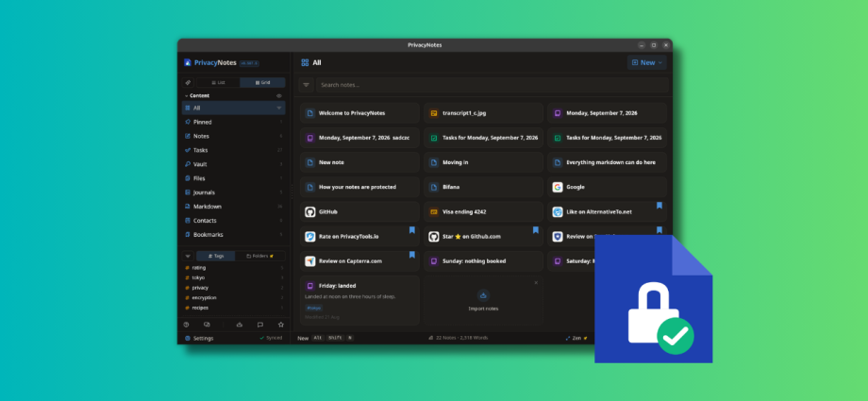Image resolution: width=868 pixels, height=401 pixels.
Task: Click the #tokyo tag chip on Friday card
Action: [x=314, y=308]
